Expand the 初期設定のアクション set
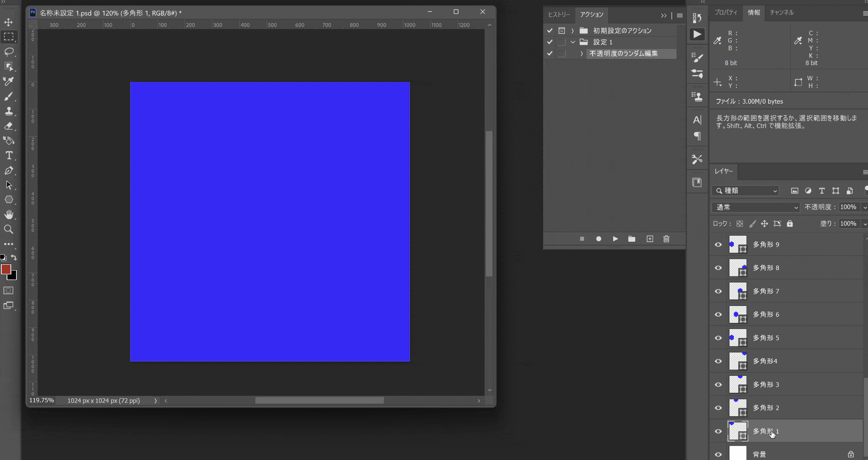The image size is (868, 460). [573, 30]
